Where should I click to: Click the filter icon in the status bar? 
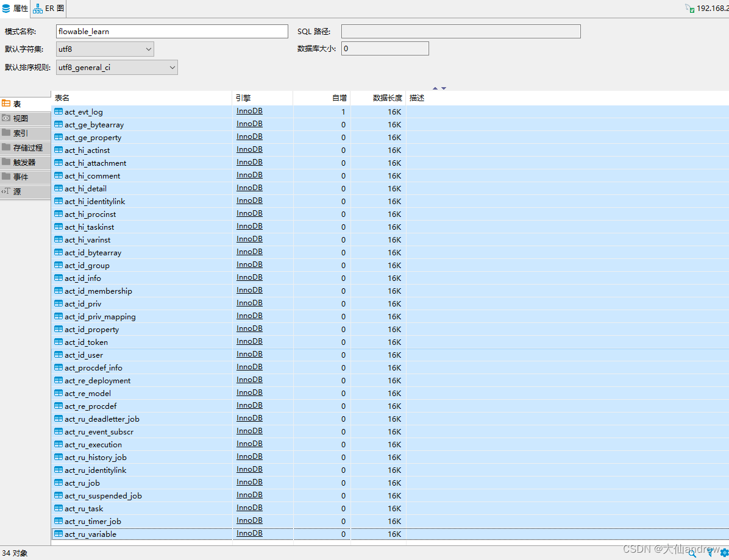709,552
